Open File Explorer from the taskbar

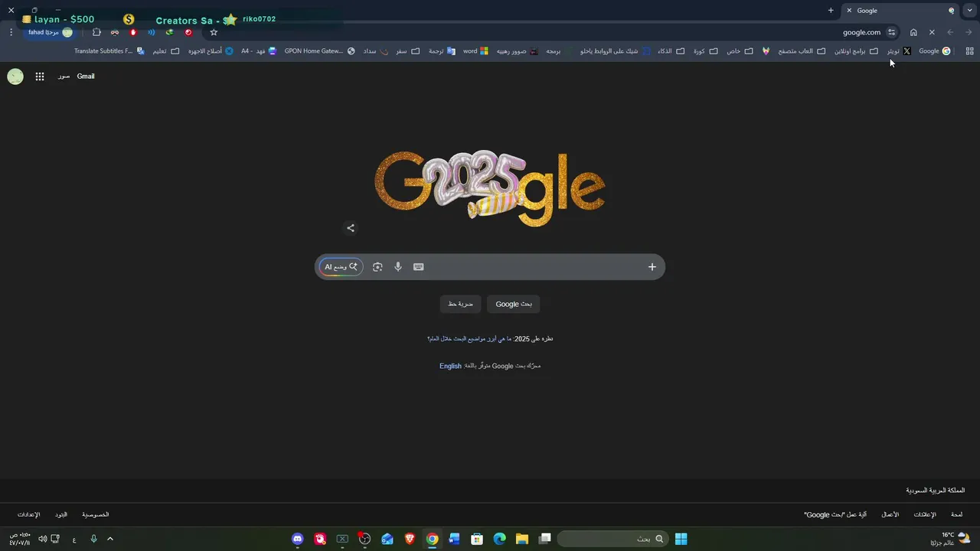point(522,539)
